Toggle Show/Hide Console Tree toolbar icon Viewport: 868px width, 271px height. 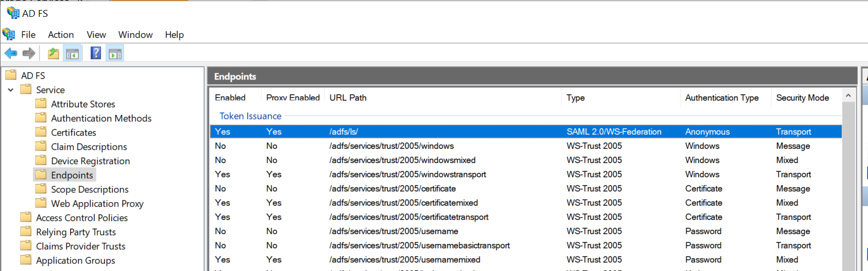coord(72,53)
